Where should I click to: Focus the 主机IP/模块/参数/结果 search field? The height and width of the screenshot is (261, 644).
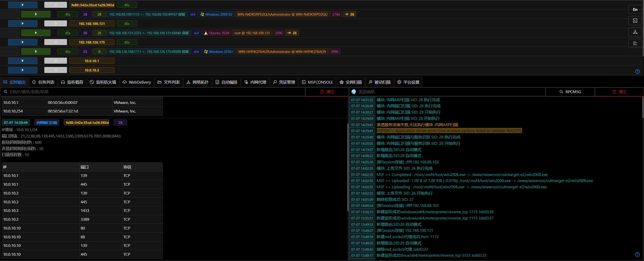153,92
